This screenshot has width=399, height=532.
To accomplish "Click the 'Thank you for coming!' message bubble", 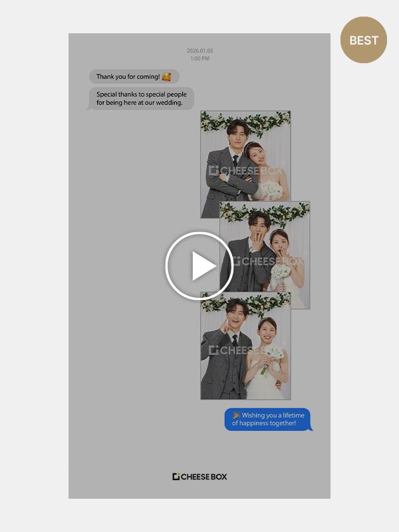I will point(134,76).
